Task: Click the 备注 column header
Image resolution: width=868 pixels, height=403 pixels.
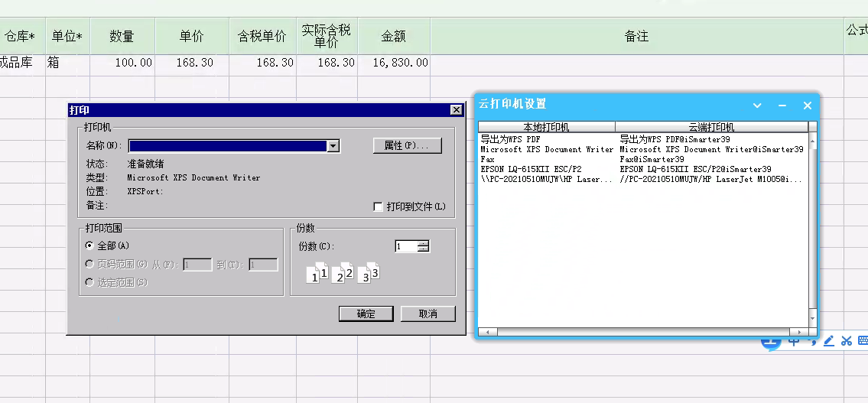Action: [x=636, y=37]
